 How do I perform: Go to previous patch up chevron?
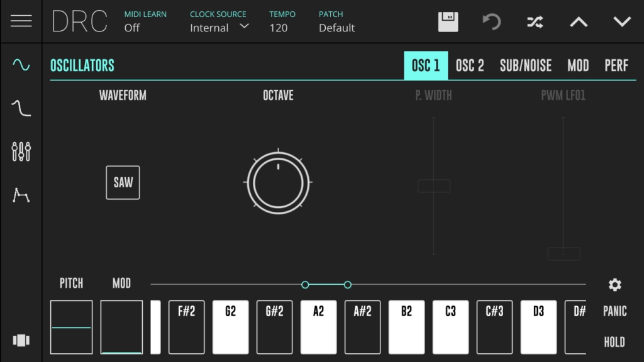coord(578,22)
